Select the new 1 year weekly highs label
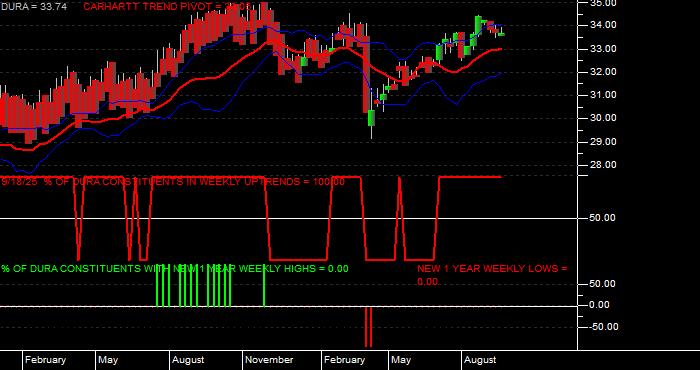Viewport: 700px width, 370px height. pyautogui.click(x=175, y=269)
